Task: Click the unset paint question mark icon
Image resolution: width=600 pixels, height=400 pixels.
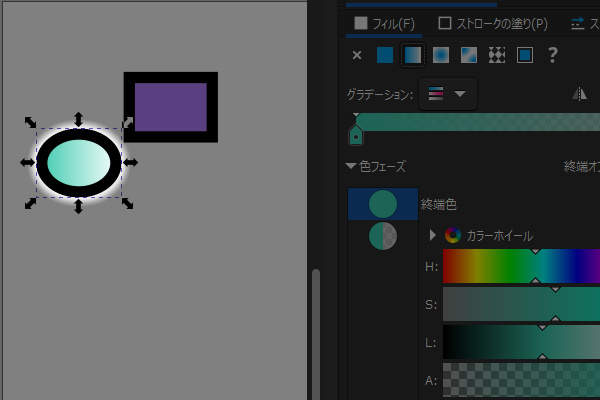Action: [552, 55]
